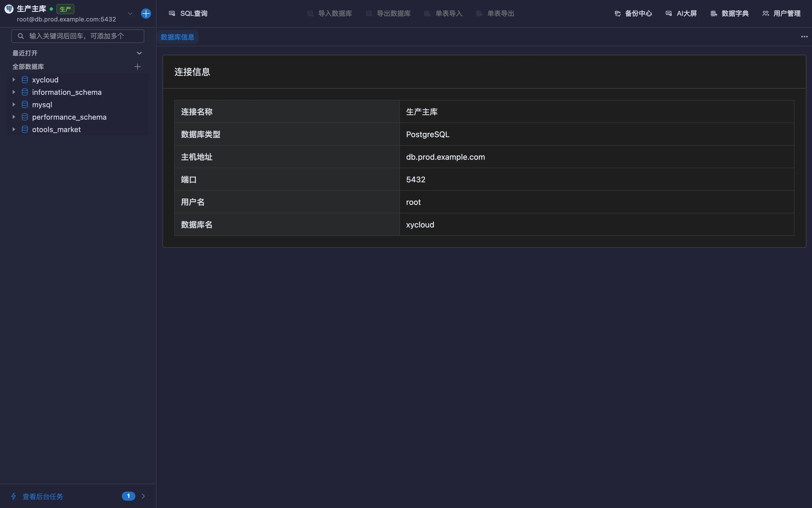Open 用户管理
812x508 pixels.
[782, 14]
